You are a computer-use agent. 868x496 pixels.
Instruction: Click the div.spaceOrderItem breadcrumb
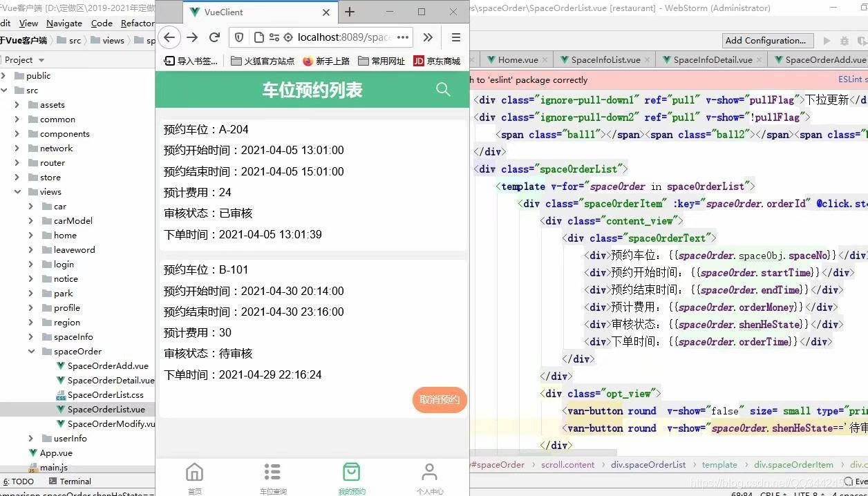tap(793, 464)
